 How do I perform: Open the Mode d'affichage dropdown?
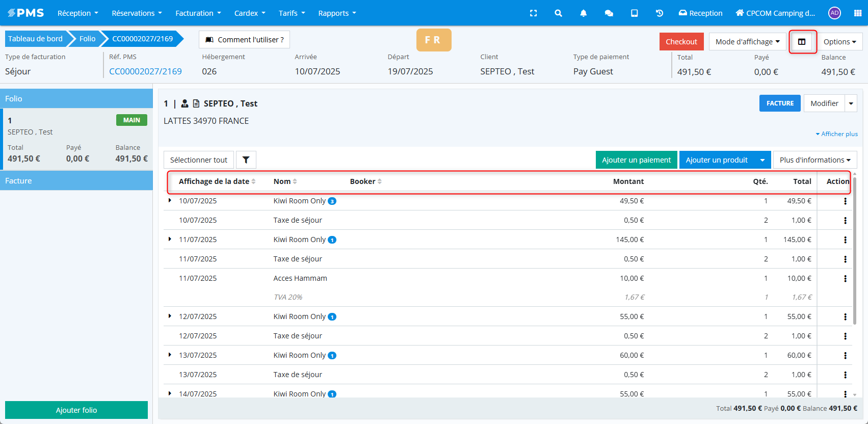[x=747, y=42]
